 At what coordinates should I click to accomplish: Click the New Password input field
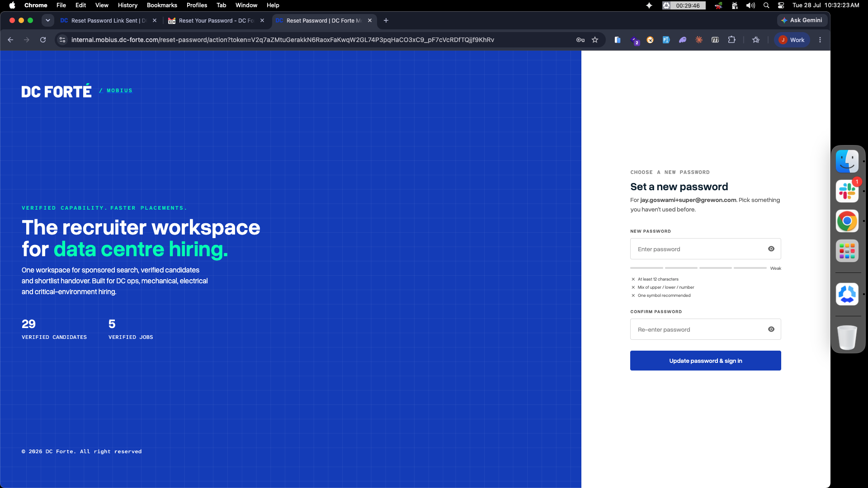705,249
